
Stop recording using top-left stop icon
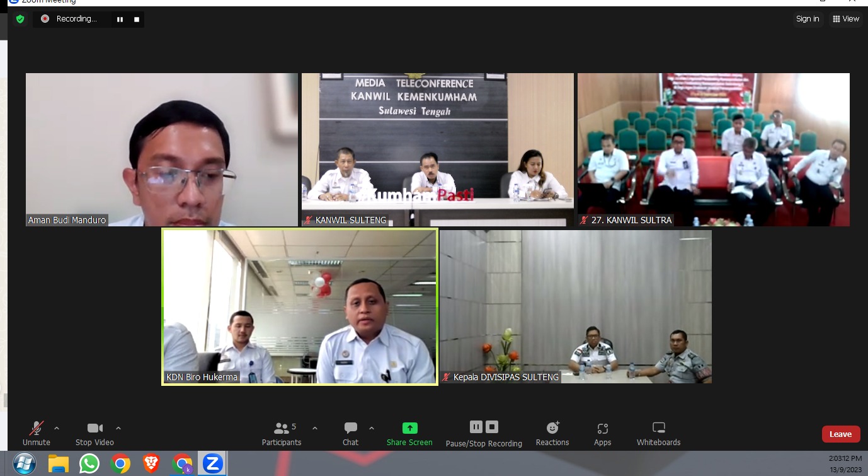coord(136,20)
